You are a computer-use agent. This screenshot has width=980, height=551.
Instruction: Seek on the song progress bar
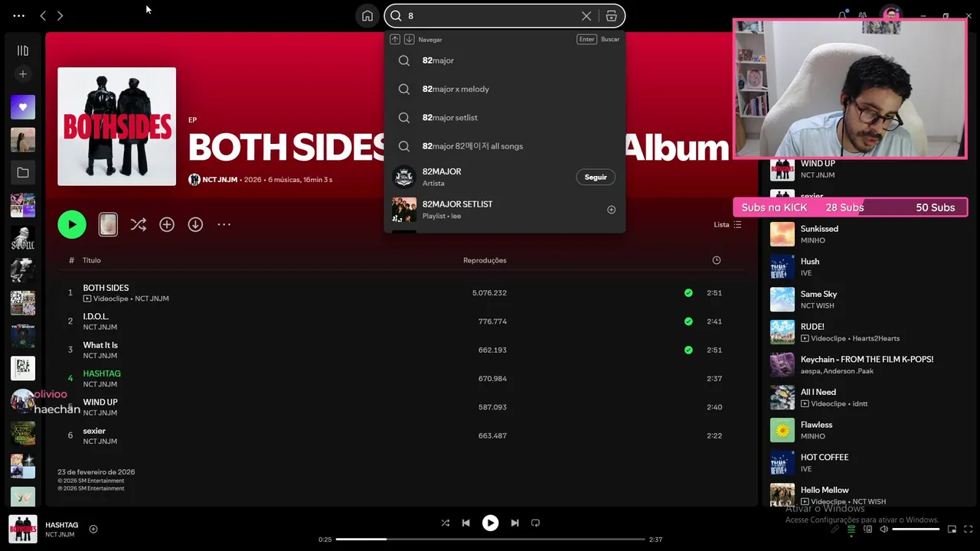(x=491, y=540)
